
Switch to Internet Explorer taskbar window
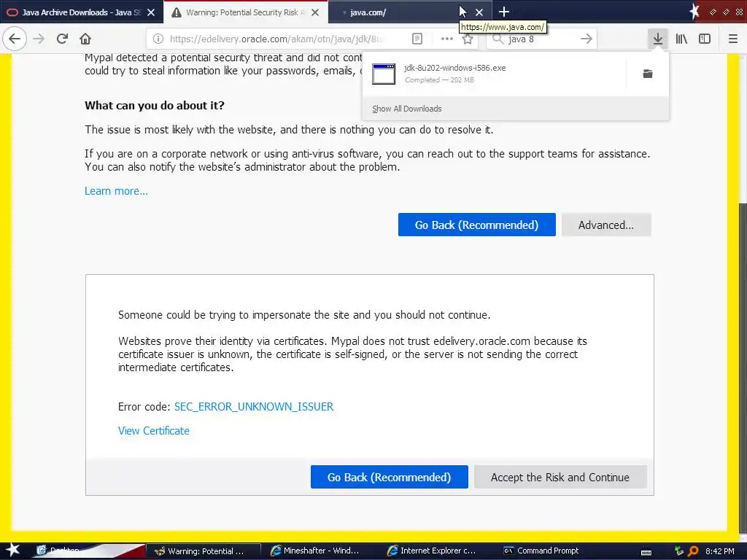tap(431, 551)
